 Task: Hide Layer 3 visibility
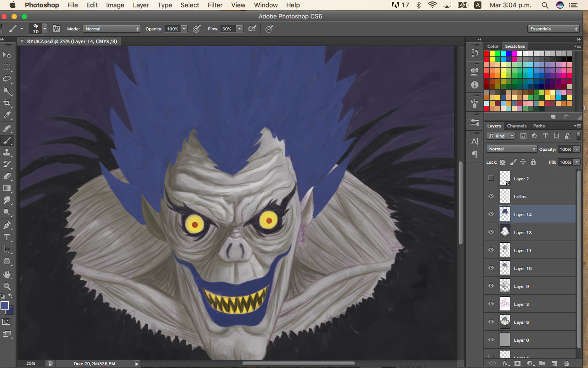pyautogui.click(x=491, y=304)
